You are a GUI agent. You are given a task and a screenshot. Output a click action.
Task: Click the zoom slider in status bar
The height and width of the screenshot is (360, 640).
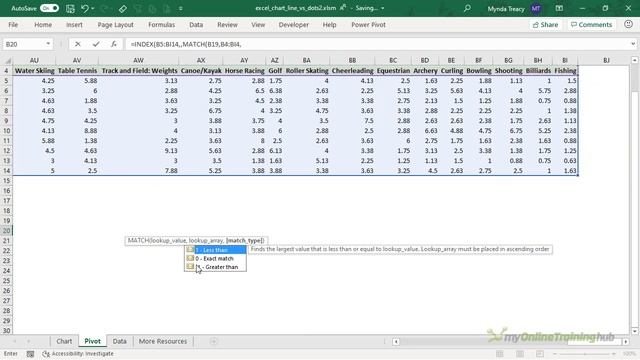(584, 354)
